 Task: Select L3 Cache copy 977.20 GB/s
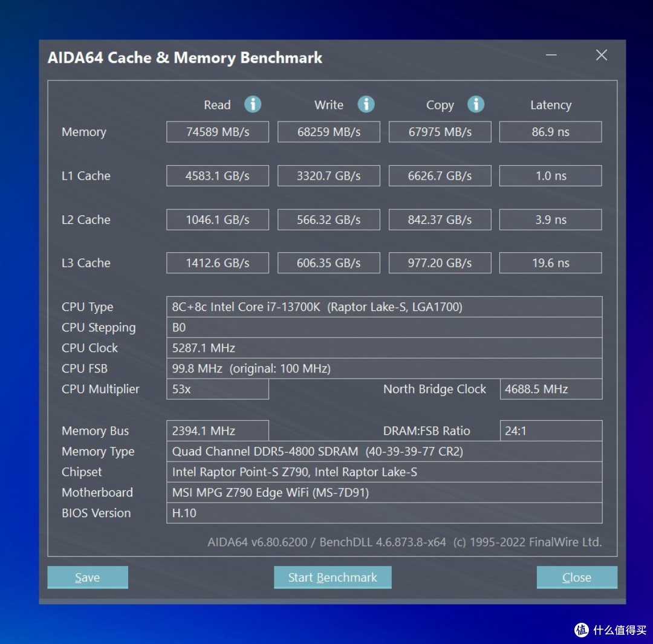[440, 263]
